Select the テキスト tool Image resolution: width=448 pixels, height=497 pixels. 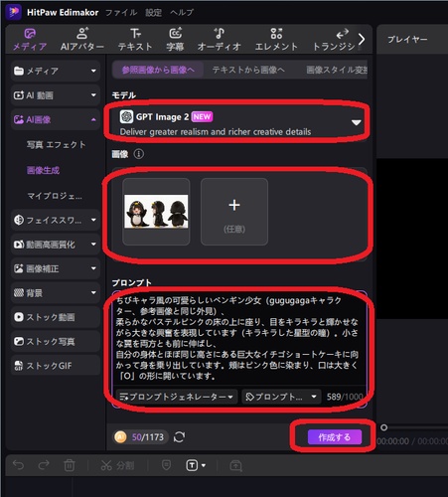coord(135,40)
